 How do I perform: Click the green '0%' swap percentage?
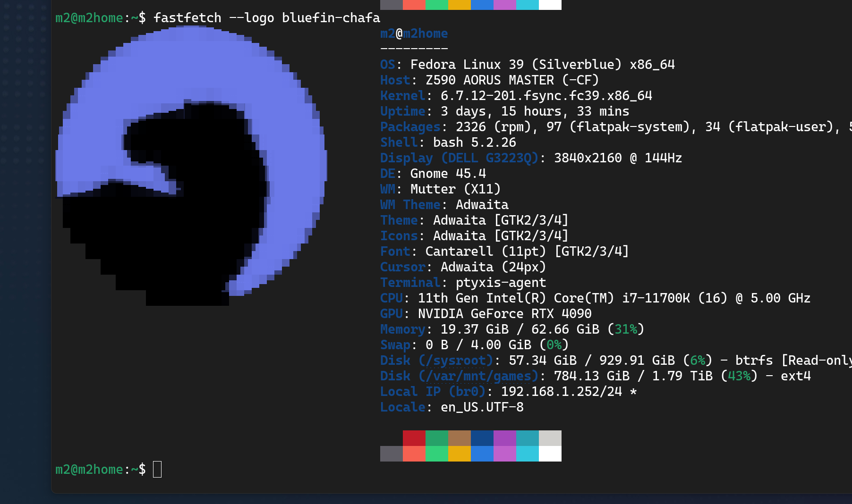pyautogui.click(x=554, y=345)
